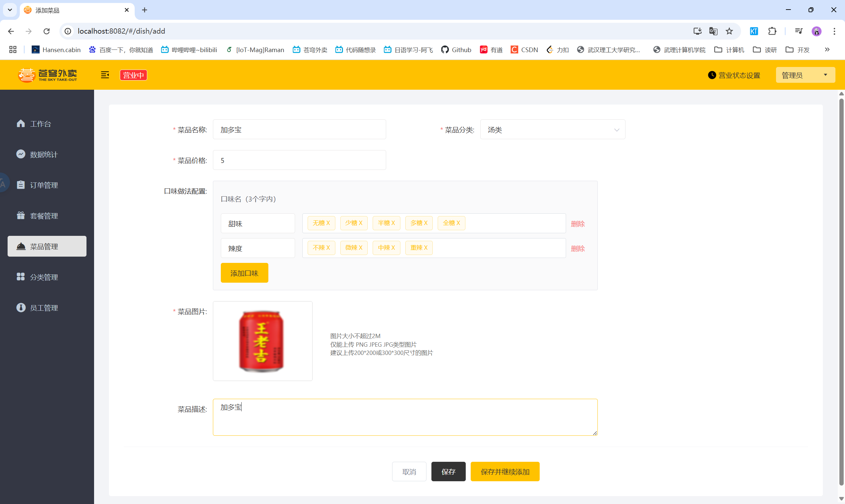
Task: Click the uploaded dish image thumbnail
Action: [262, 341]
